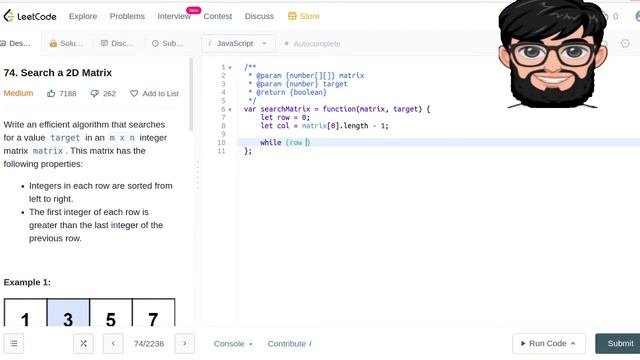Click the Add to List link

(160, 93)
